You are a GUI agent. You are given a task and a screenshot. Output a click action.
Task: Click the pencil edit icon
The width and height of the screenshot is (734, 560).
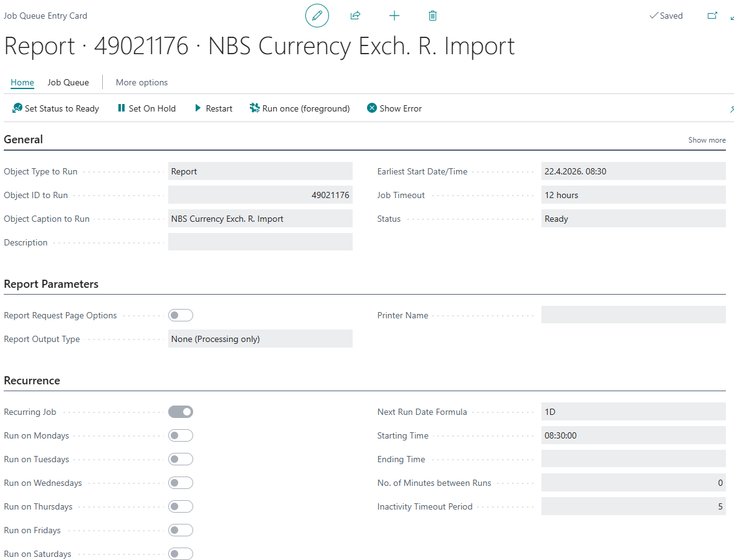pyautogui.click(x=317, y=16)
